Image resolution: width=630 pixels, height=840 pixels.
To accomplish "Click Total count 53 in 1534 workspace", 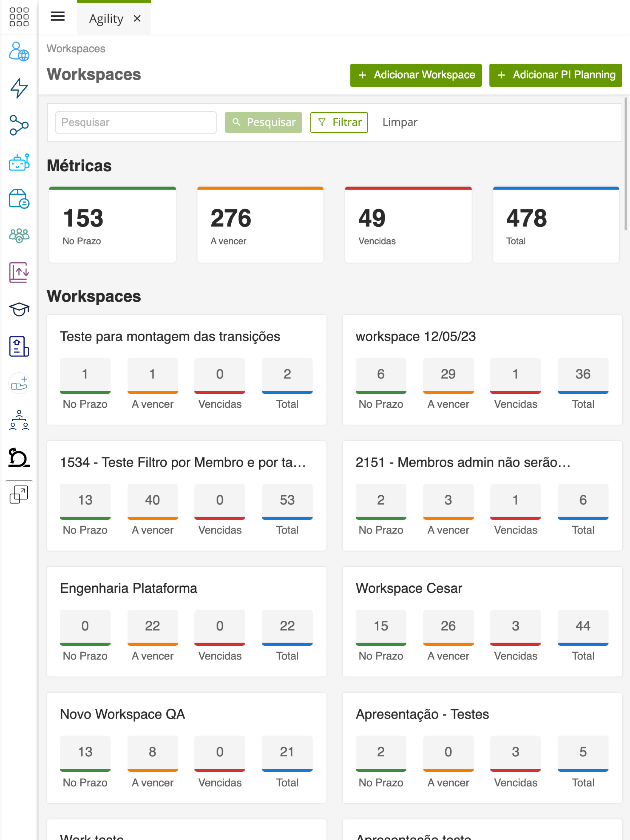I will point(287,502).
